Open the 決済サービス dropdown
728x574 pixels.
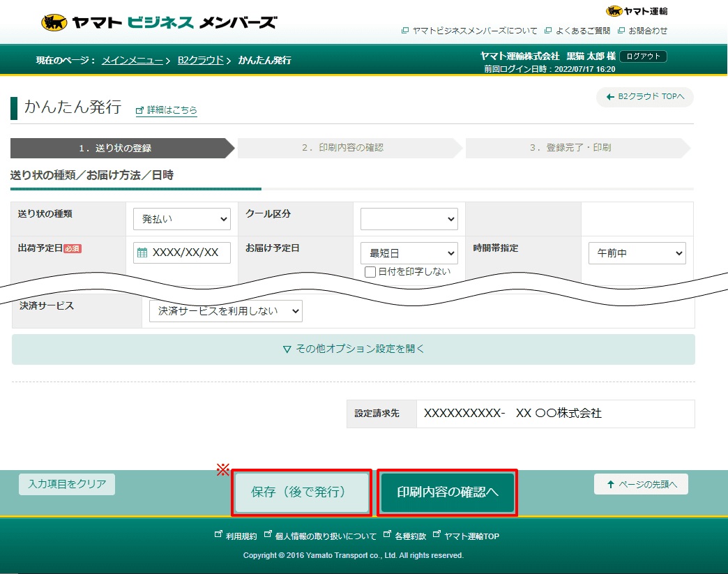pyautogui.click(x=226, y=311)
